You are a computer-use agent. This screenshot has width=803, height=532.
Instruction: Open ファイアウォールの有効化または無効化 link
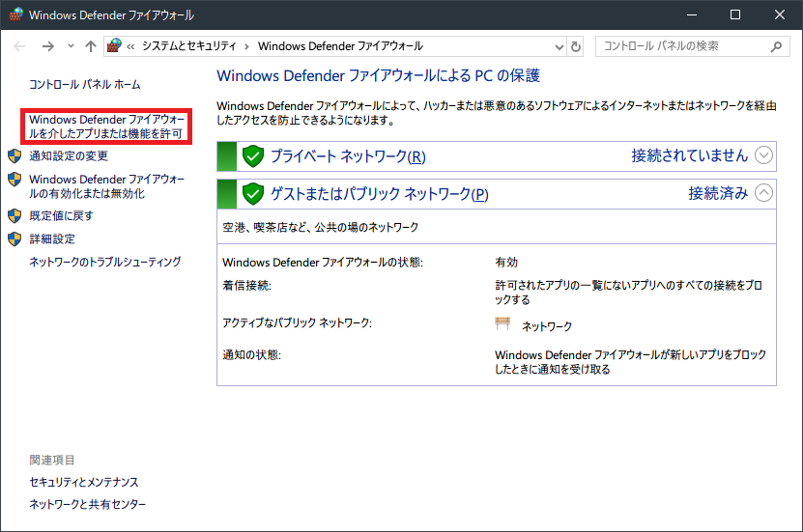pyautogui.click(x=106, y=186)
